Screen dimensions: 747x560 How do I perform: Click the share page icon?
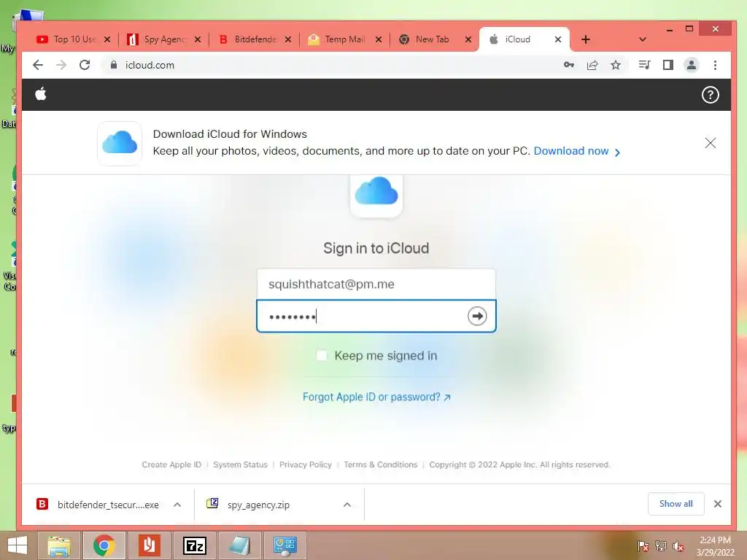click(592, 65)
